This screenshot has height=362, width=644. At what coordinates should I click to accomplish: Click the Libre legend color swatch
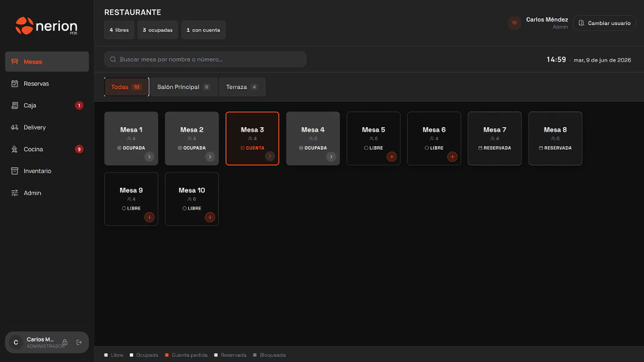106,355
